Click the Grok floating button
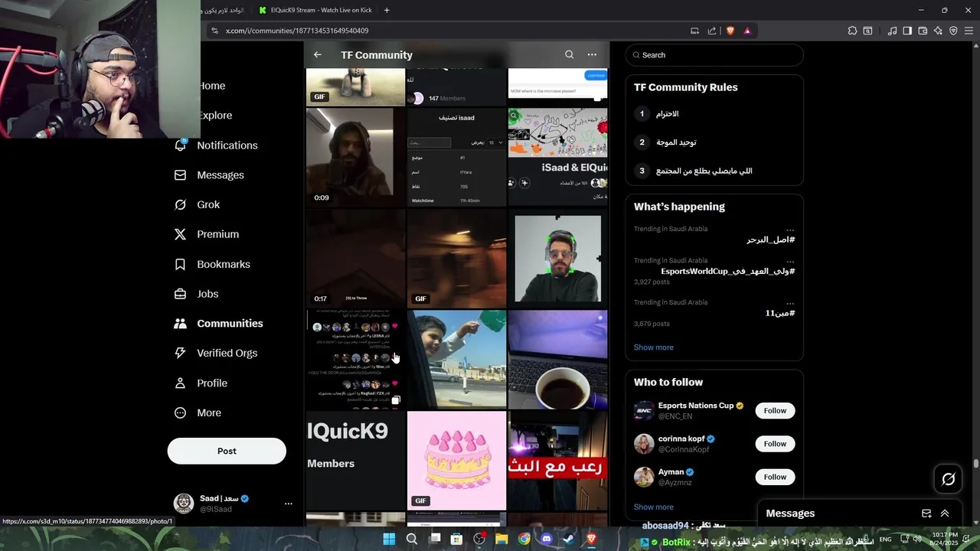This screenshot has height=551, width=980. pyautogui.click(x=949, y=479)
